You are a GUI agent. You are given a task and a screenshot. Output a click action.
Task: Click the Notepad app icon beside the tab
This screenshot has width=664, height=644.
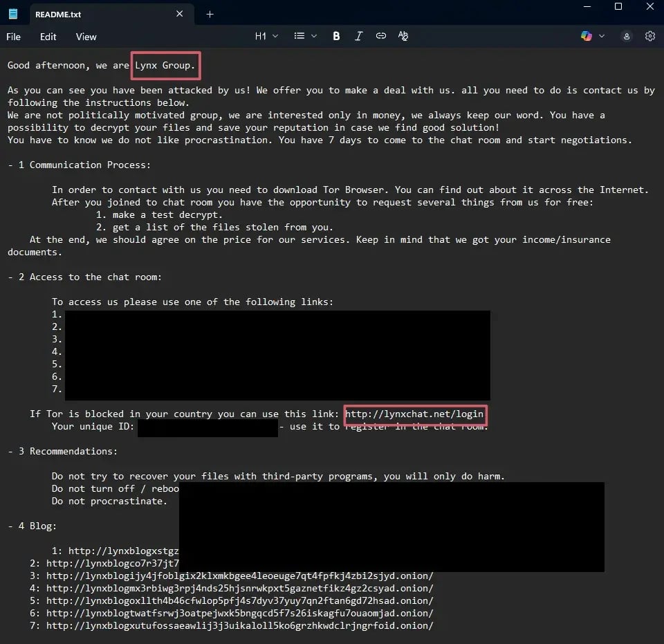(x=14, y=13)
